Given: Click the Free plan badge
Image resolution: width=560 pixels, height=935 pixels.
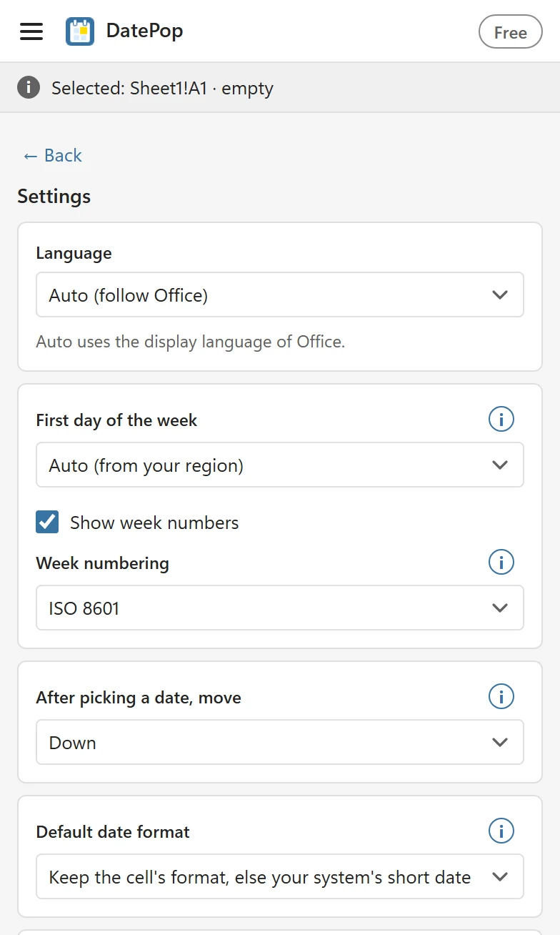Looking at the screenshot, I should tap(510, 32).
